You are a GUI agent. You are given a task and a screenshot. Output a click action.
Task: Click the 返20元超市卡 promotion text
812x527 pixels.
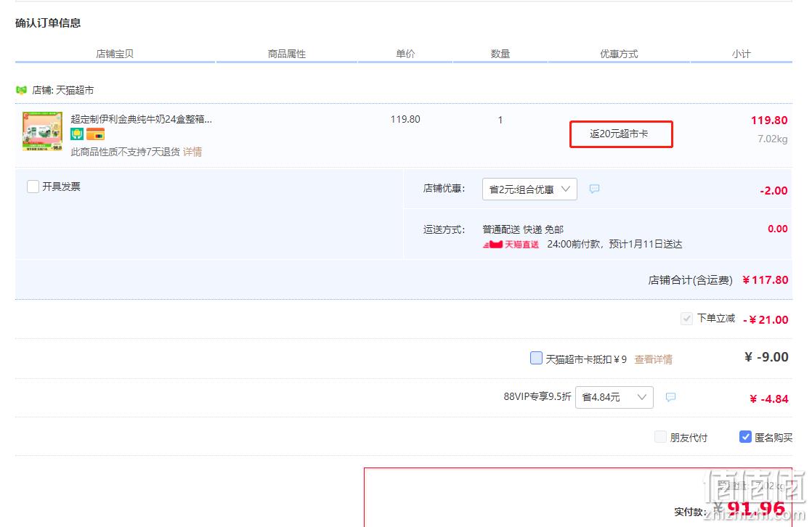[x=619, y=134]
